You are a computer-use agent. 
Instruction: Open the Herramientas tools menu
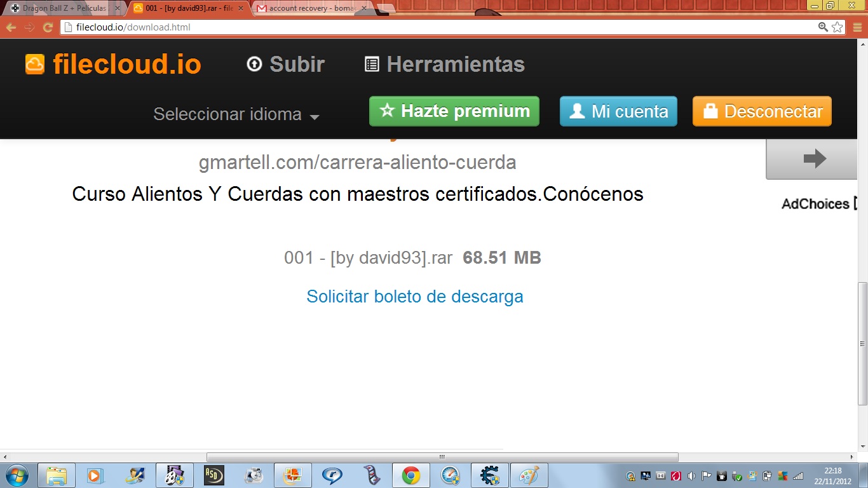[445, 64]
